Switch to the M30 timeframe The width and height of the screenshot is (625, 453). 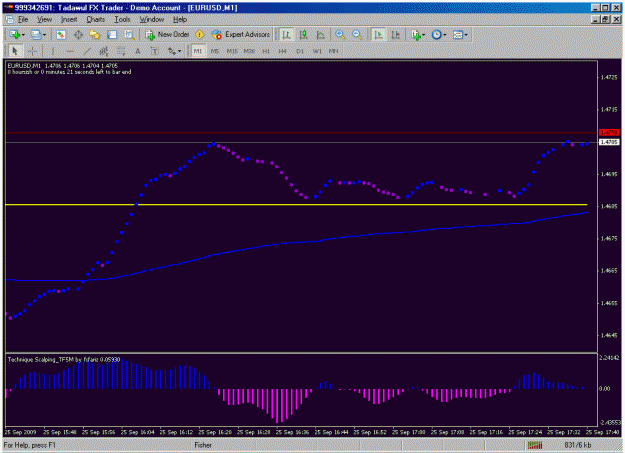249,51
